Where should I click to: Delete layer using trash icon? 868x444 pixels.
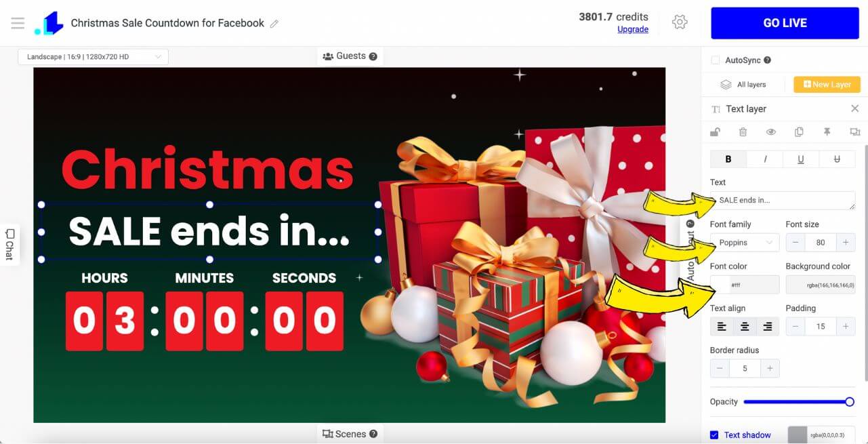(743, 132)
